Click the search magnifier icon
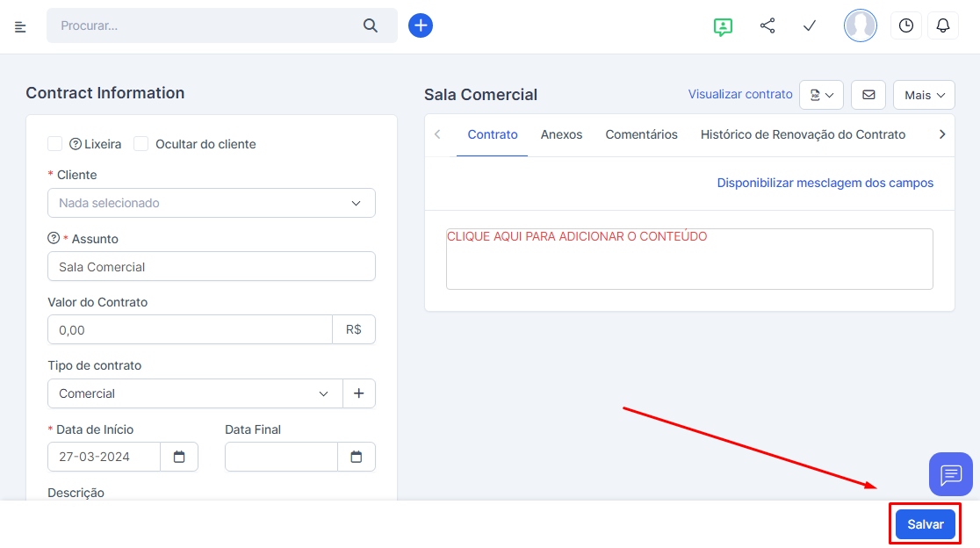 click(x=371, y=25)
